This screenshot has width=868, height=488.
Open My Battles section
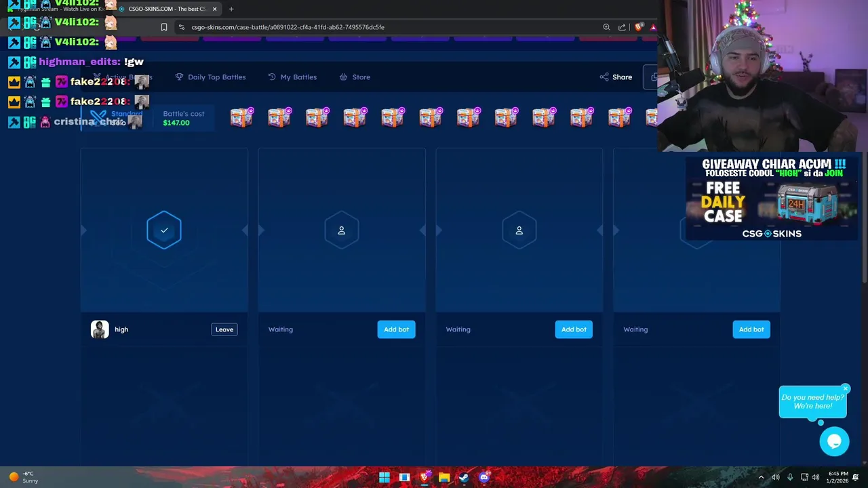pos(292,77)
